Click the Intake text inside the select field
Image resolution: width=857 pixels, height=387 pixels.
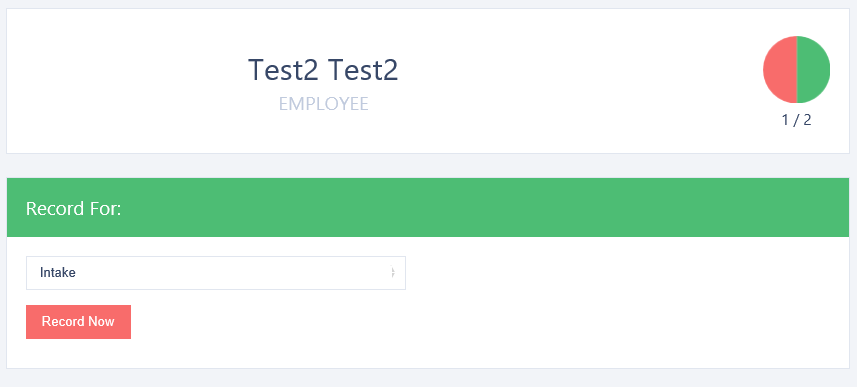pos(57,273)
